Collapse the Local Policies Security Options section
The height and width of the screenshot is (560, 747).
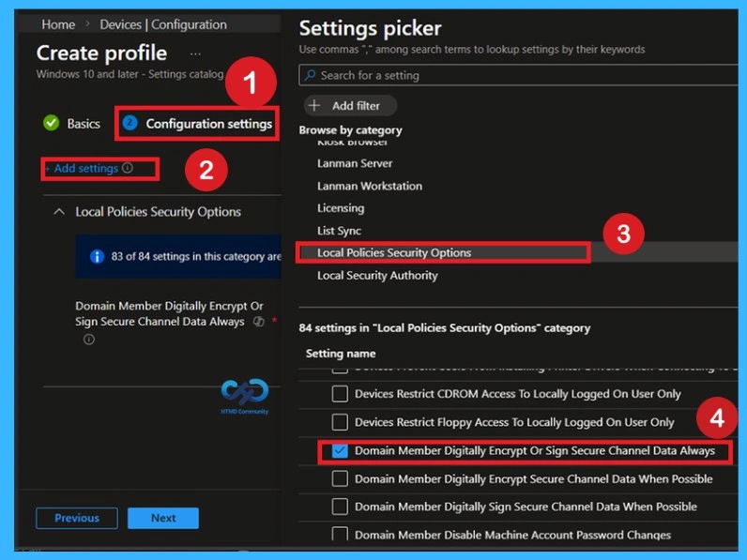[59, 211]
